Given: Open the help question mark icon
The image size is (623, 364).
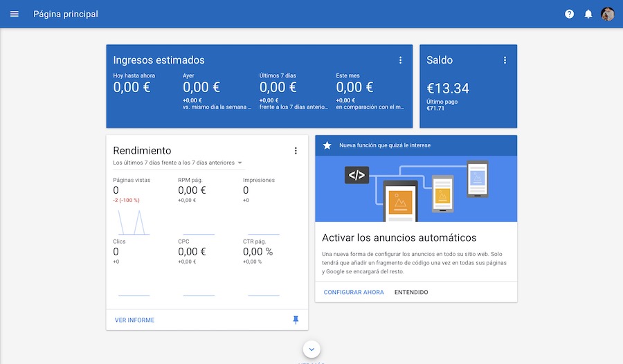Looking at the screenshot, I should click(x=569, y=14).
